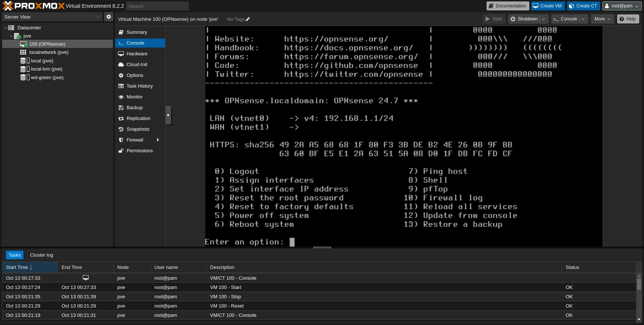This screenshot has height=325, width=644.
Task: Switch to the Tasks tab
Action: coord(14,255)
